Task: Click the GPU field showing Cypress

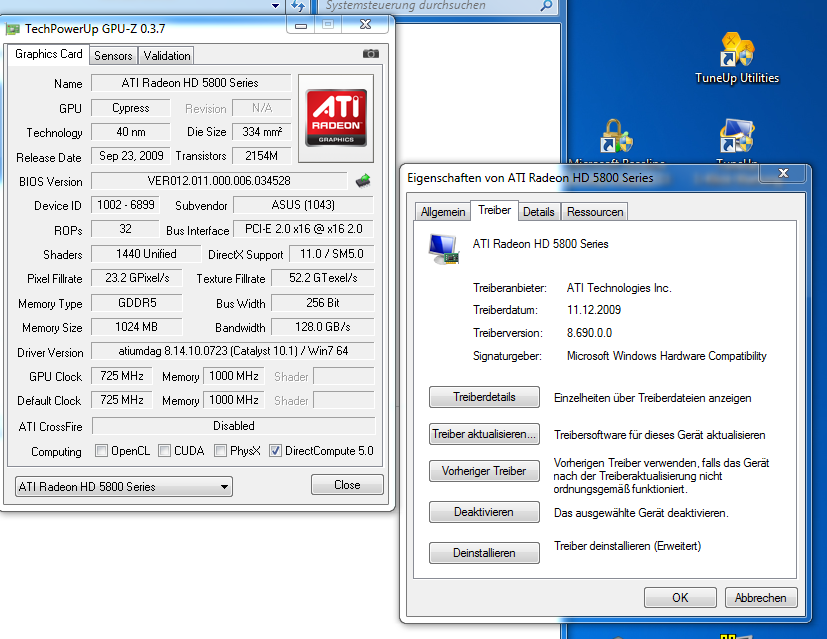Action: (131, 108)
